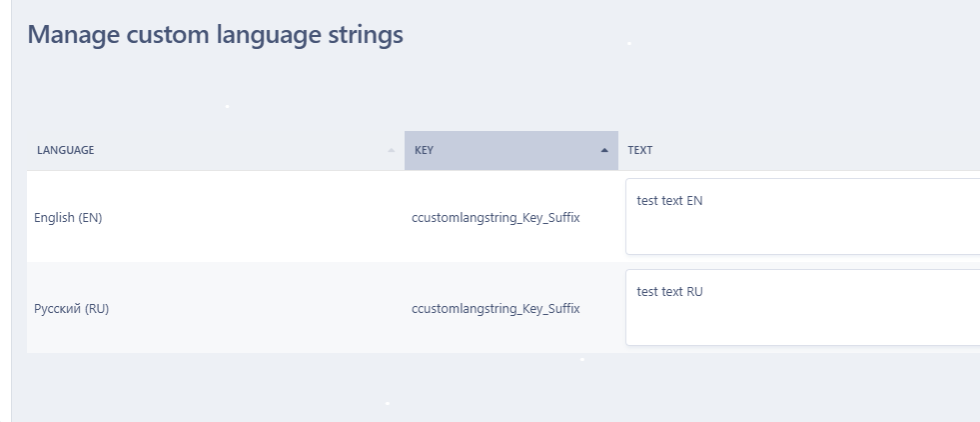Select the English (EN) language cell
Image resolution: width=980 pixels, height=422 pixels.
(68, 217)
